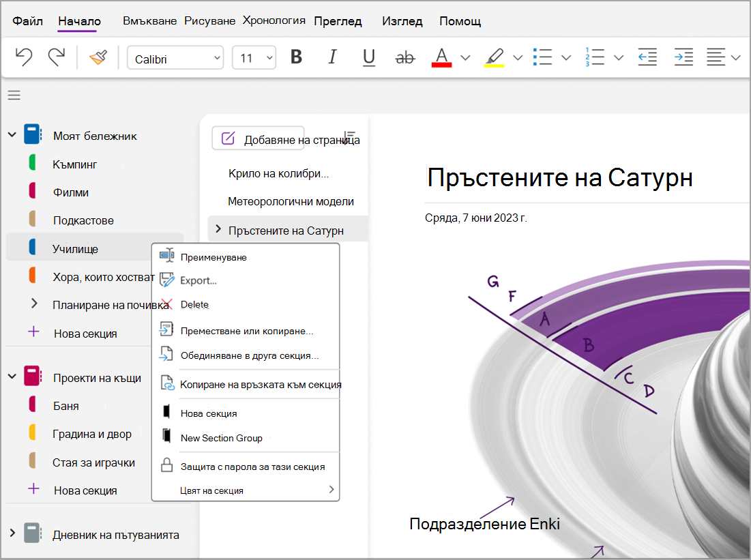The image size is (751, 560).
Task: Switch to the Помощ tab
Action: tap(460, 21)
